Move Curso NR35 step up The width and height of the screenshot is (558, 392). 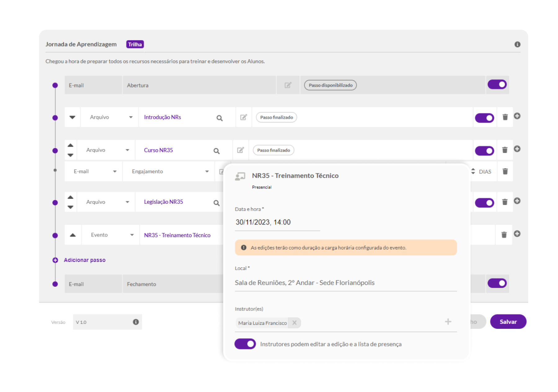[x=70, y=145]
